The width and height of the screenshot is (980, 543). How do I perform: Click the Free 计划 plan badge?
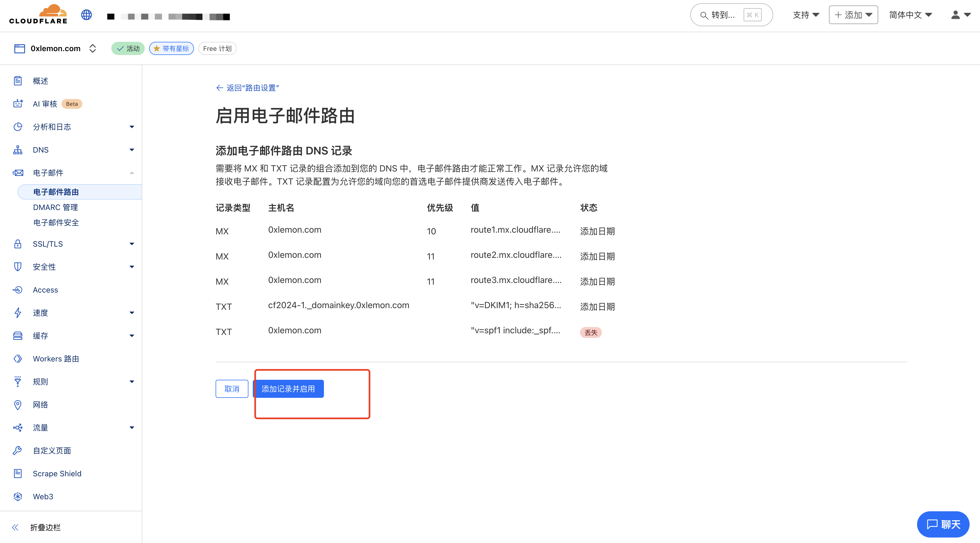click(x=217, y=48)
